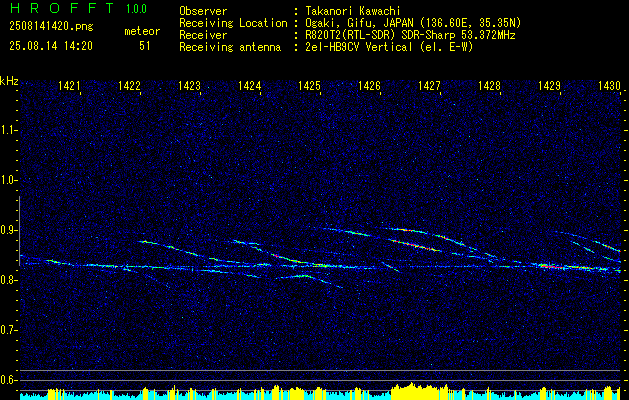This screenshot has height=400, width=629.
Task: Click the Receiving Location label
Action: pos(233,23)
